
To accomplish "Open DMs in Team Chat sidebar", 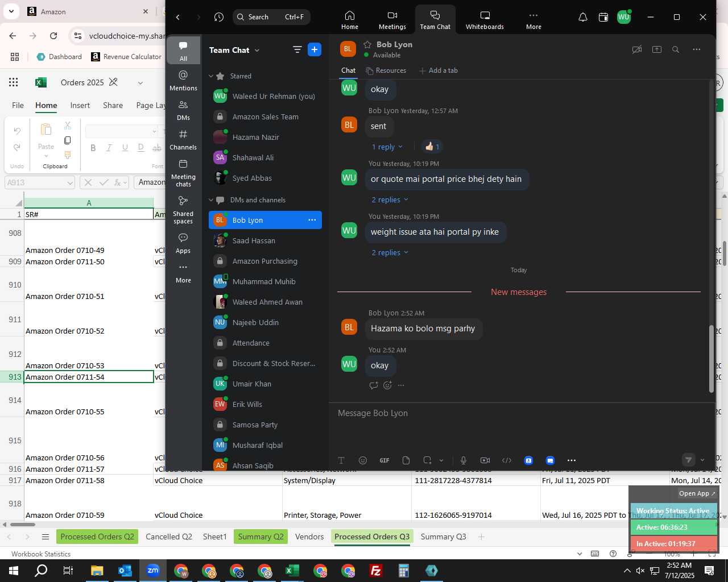I will pyautogui.click(x=183, y=110).
